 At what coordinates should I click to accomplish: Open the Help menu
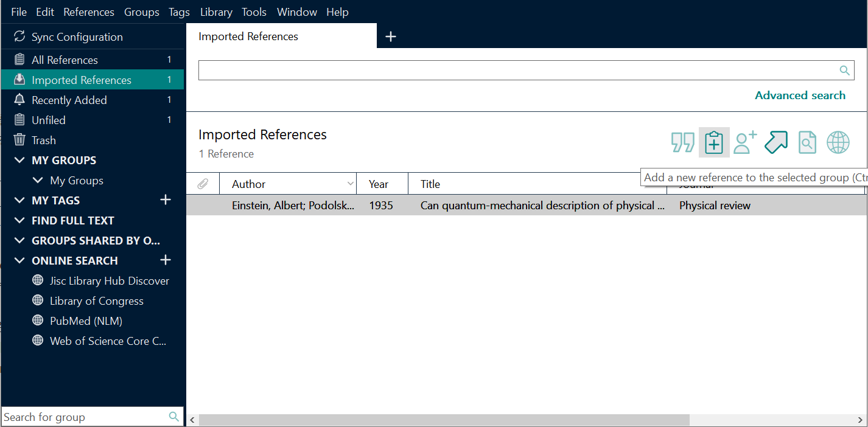pos(337,12)
